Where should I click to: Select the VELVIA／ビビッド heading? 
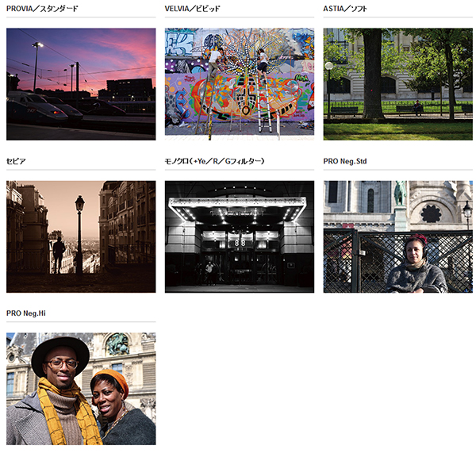(193, 9)
